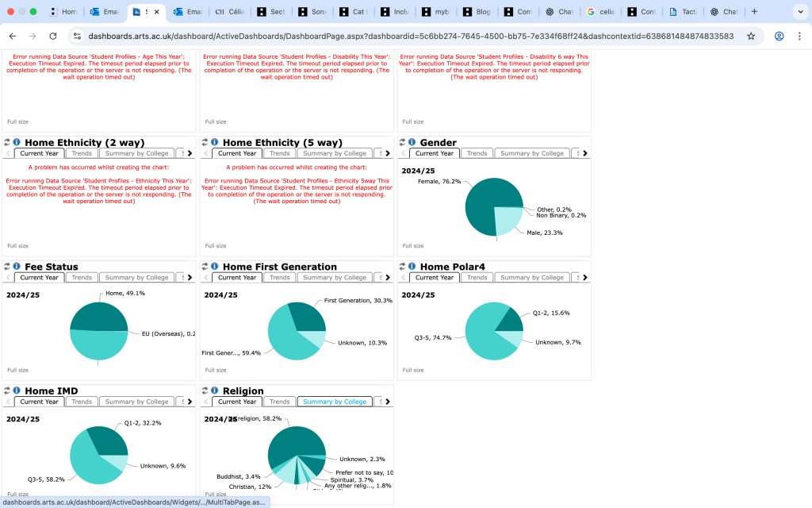Select Current Year tab in Home Polar4
Screen dimensions: 812x508
click(x=435, y=277)
